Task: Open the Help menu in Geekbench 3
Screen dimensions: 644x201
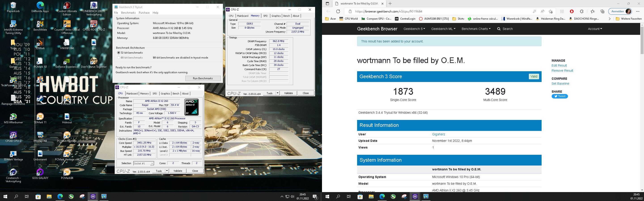Action: pyautogui.click(x=155, y=13)
